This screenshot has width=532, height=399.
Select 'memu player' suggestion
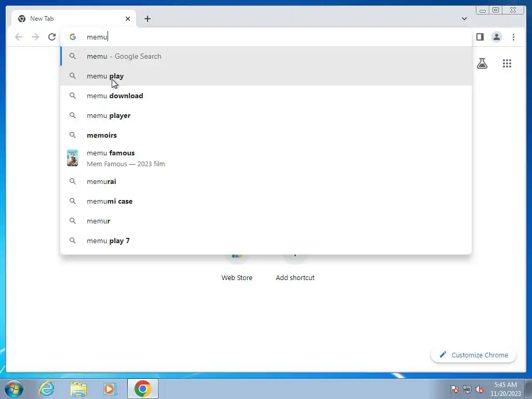point(266,115)
